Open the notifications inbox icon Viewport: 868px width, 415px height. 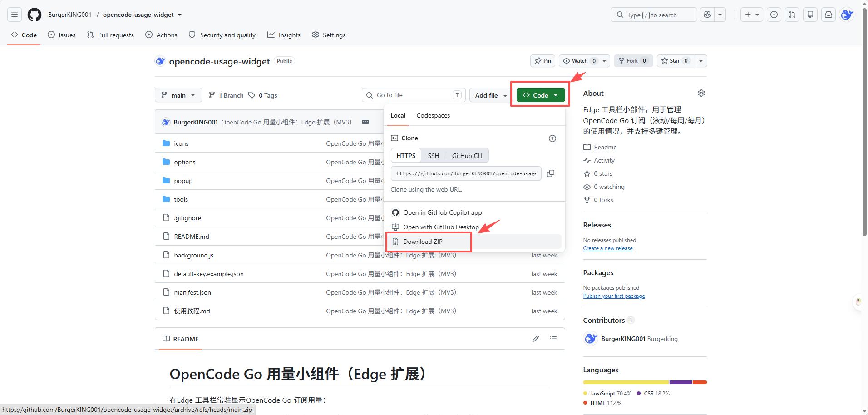pos(829,15)
